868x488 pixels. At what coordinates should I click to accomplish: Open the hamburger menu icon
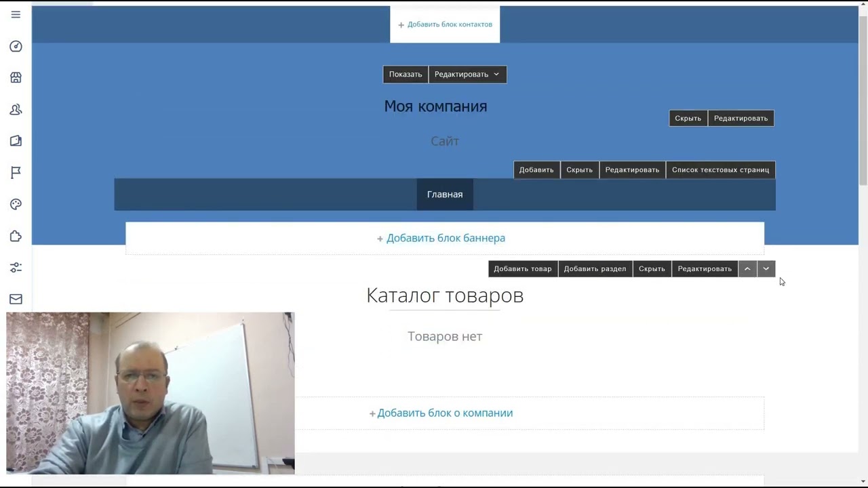coord(16,14)
